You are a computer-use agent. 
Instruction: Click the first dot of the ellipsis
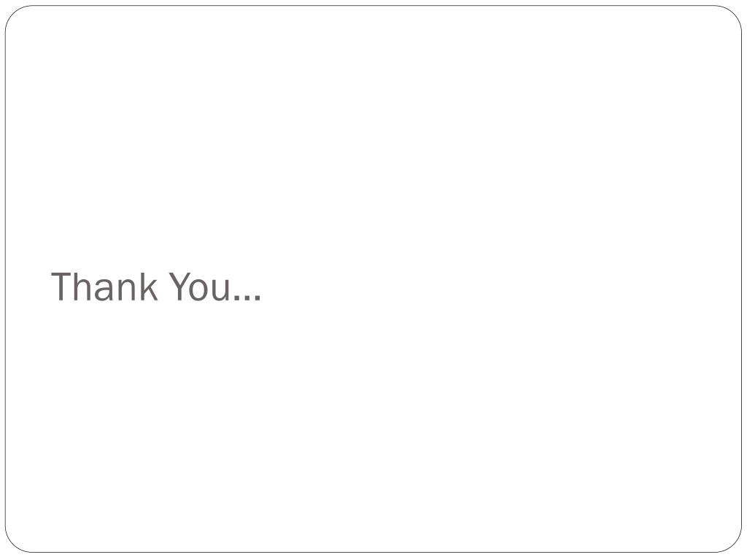237,298
